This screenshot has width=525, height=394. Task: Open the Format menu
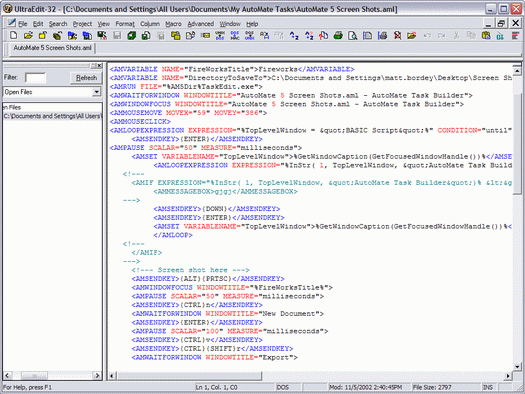(x=125, y=24)
